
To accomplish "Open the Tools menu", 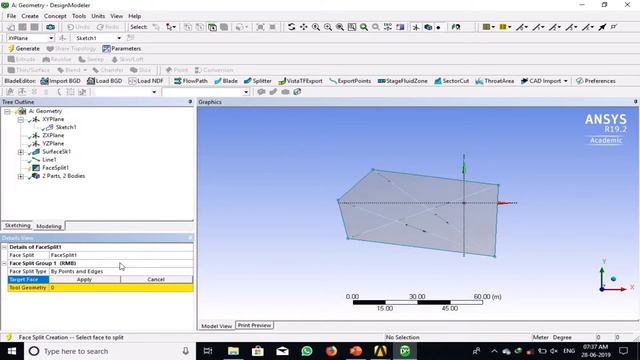I will click(x=79, y=16).
